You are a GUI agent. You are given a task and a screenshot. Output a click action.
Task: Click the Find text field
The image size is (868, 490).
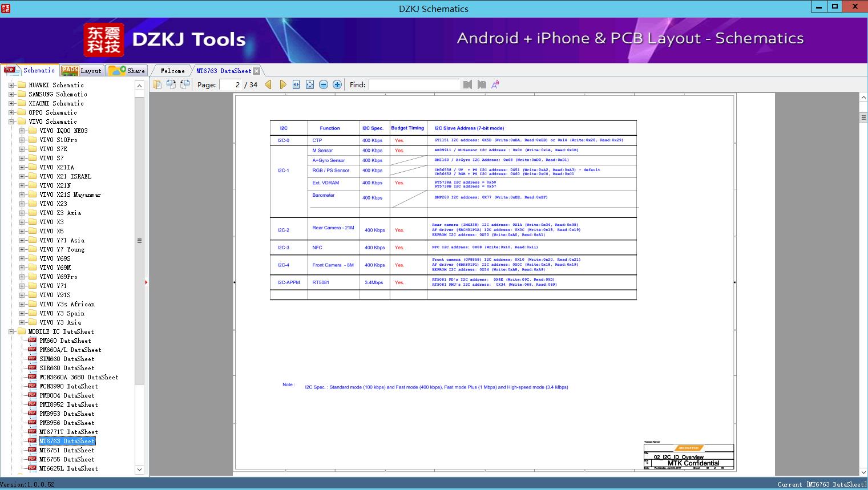(x=414, y=84)
